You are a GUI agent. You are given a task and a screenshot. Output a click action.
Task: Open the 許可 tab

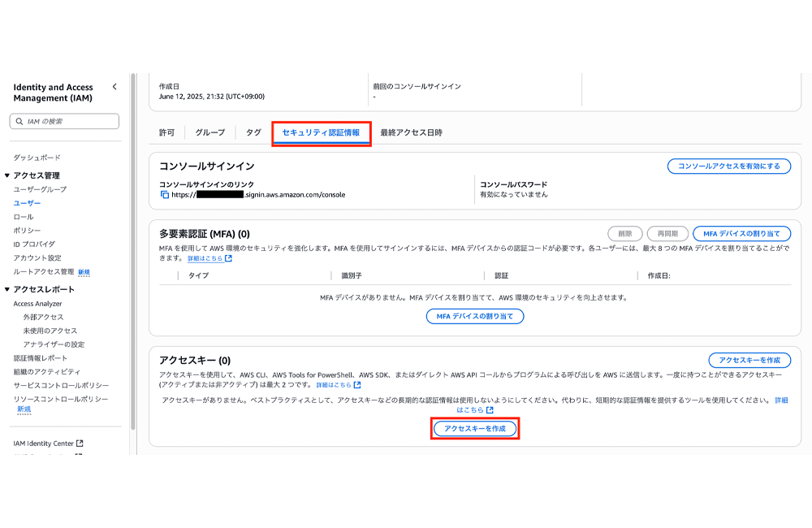(166, 129)
